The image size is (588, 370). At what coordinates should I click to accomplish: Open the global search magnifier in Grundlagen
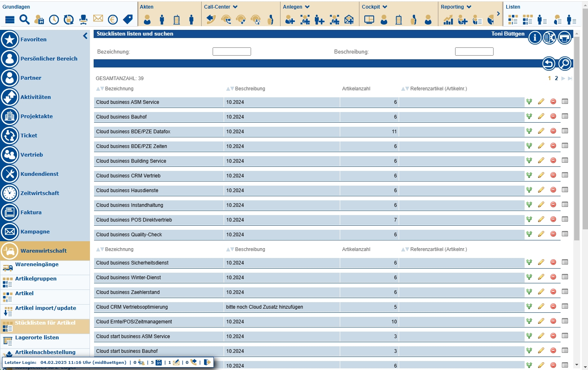click(24, 19)
